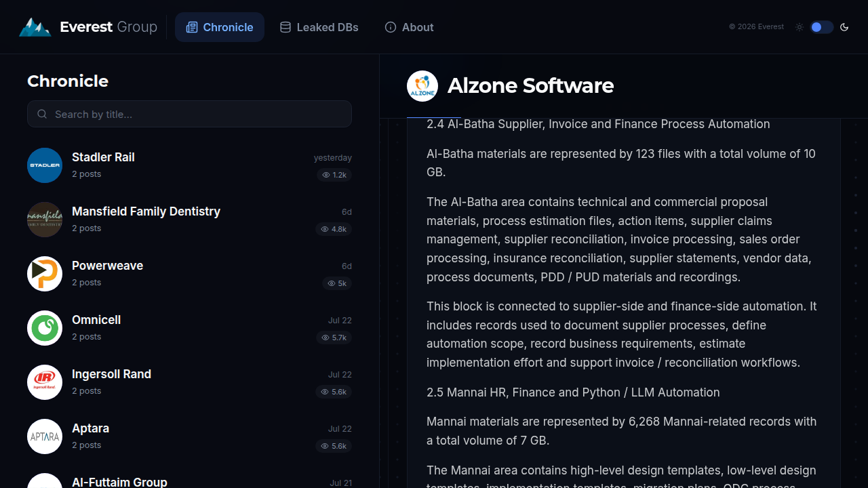868x488 pixels.
Task: Click the eye icon on Ingersoll Rand's row
Action: (x=325, y=392)
